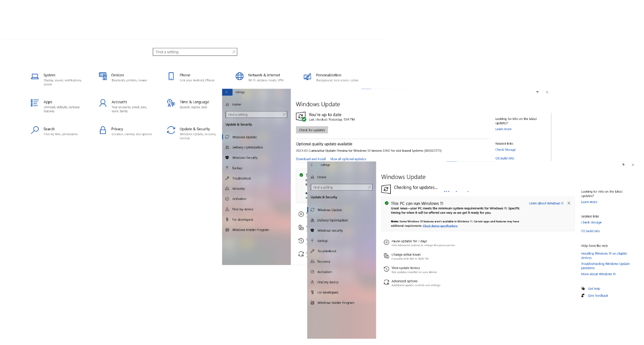Click the main Find a setting box in Settings home
The image size is (644, 345).
click(195, 52)
